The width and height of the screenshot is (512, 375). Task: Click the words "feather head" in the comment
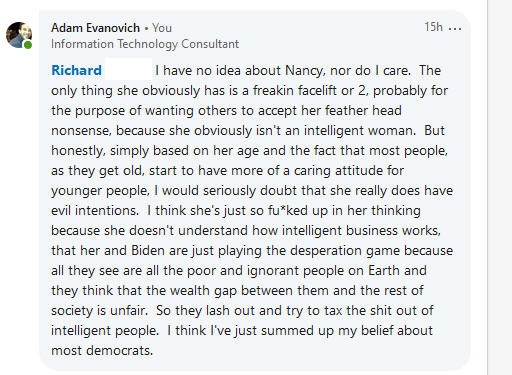pos(363,110)
